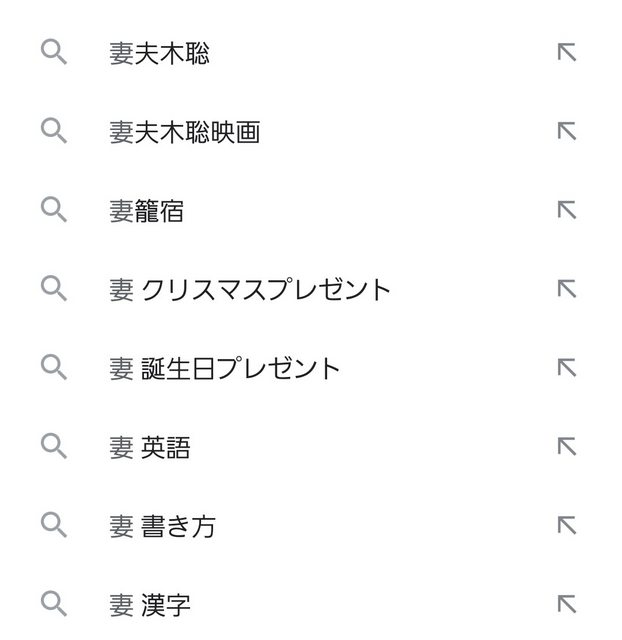Image resolution: width=622 pixels, height=640 pixels.
Task: Use the arrow to insert 妻 誕生日プレゼント
Action: tap(567, 367)
